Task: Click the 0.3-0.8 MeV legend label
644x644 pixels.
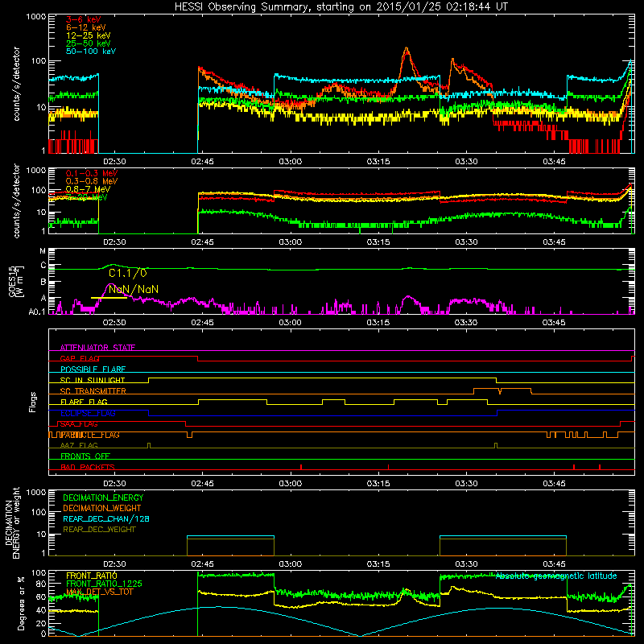Action: coord(92,181)
